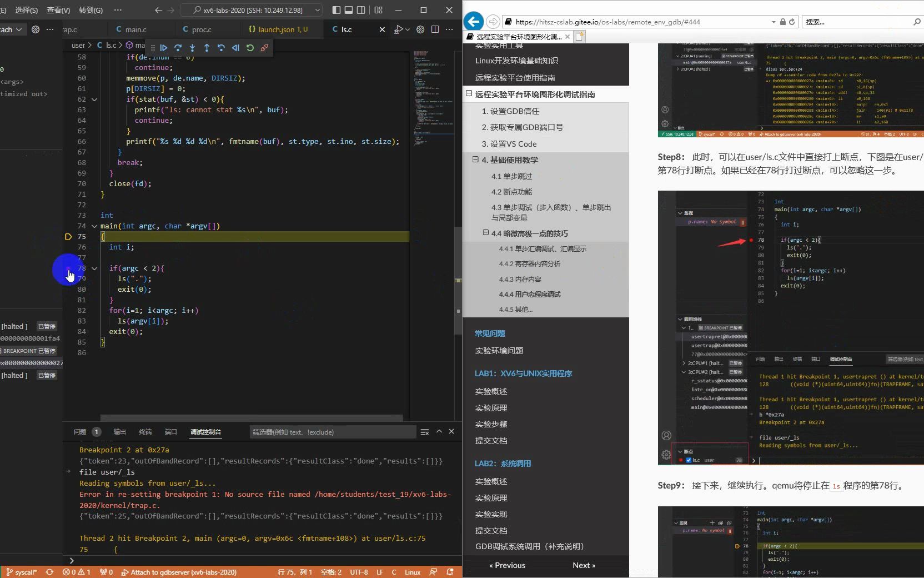924x578 pixels.
Task: Change the UTF-8 encoding in status bar
Action: coord(359,572)
